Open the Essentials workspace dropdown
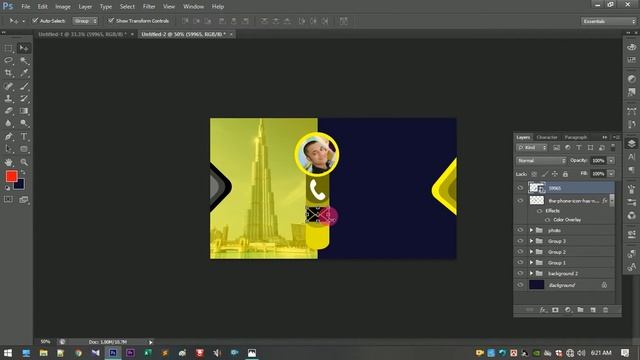Screen dimensions: 640x360 click(608, 21)
